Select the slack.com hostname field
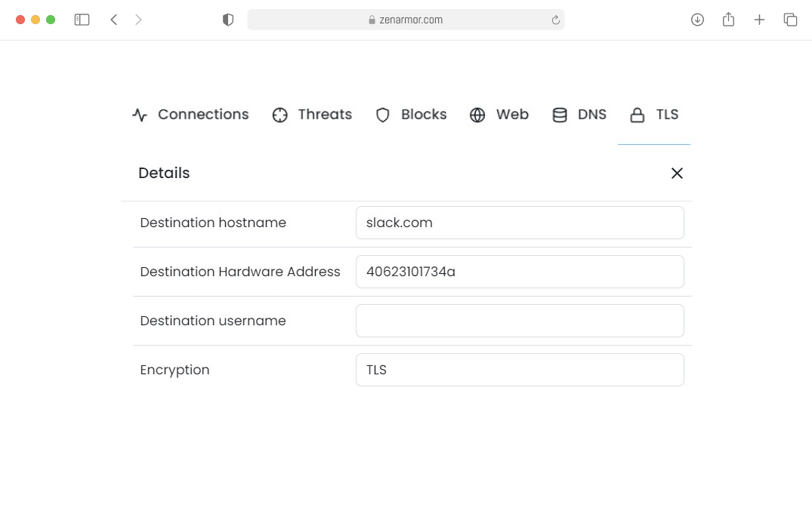The image size is (812, 526). (520, 223)
